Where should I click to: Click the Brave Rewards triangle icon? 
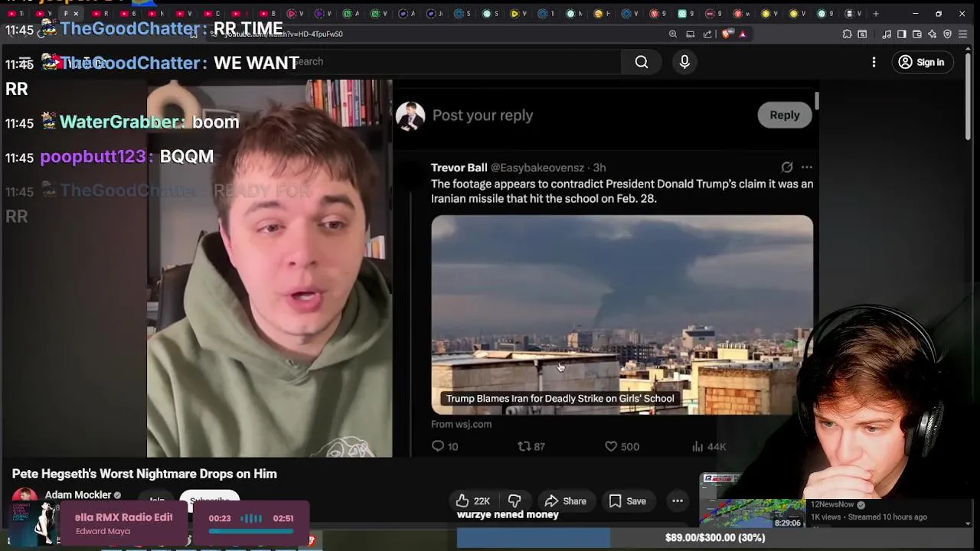coord(743,34)
